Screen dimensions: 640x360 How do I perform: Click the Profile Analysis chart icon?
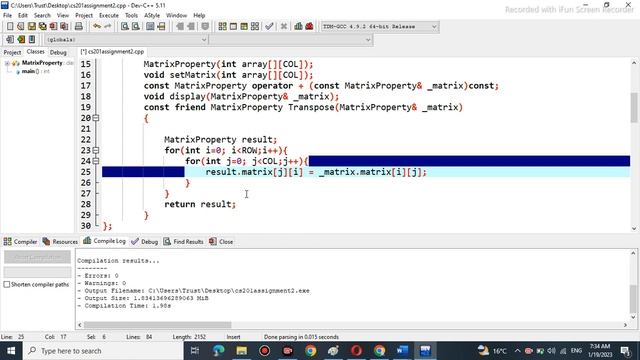click(x=298, y=27)
